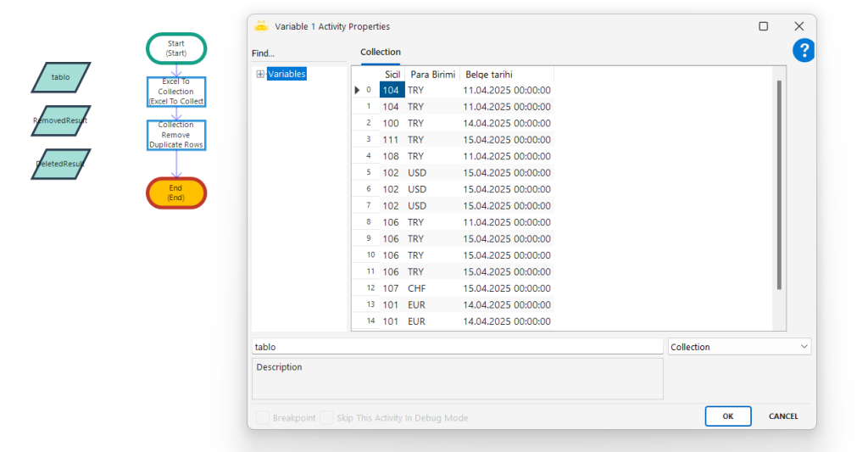Select the Excel To Collection activity node
868x452 pixels.
(x=175, y=92)
